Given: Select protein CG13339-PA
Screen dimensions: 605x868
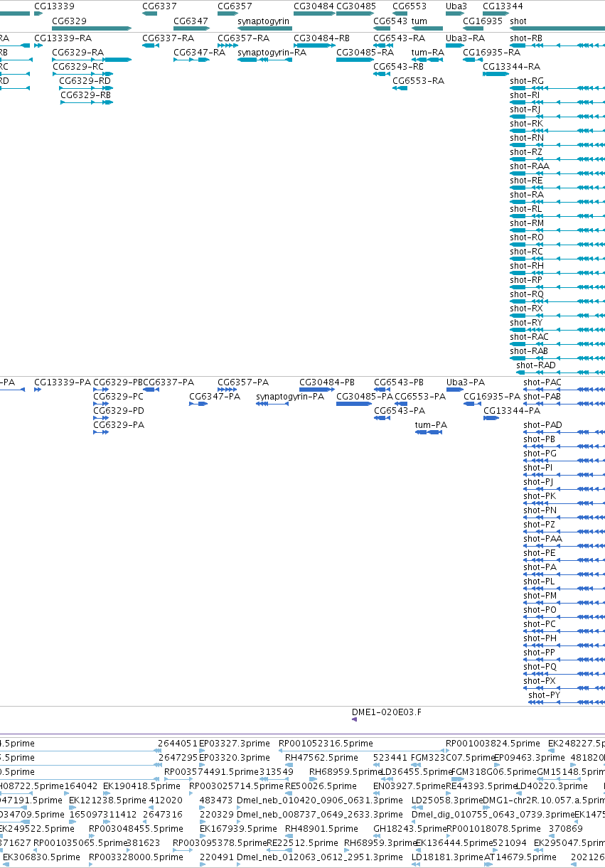Looking at the screenshot, I should pos(63,382).
